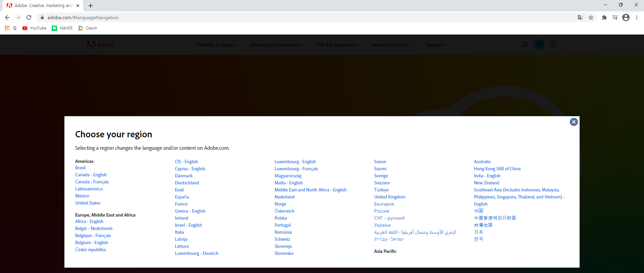Close the Choose your region dialog
This screenshot has height=273, width=644.
click(x=574, y=122)
